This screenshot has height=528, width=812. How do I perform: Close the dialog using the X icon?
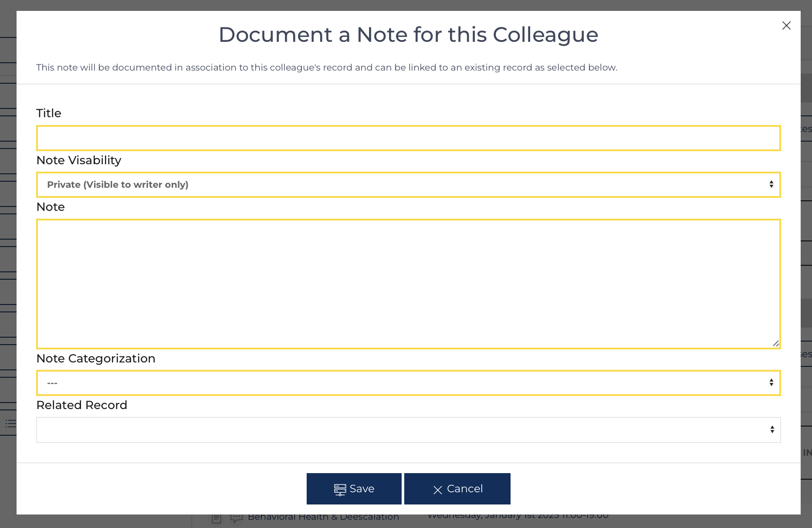tap(786, 25)
